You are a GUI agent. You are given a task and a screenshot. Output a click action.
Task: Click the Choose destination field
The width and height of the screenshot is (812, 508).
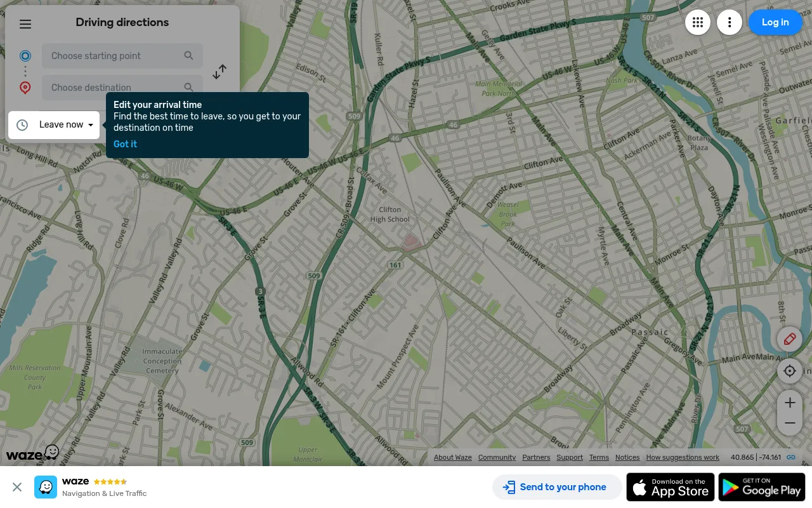122,88
